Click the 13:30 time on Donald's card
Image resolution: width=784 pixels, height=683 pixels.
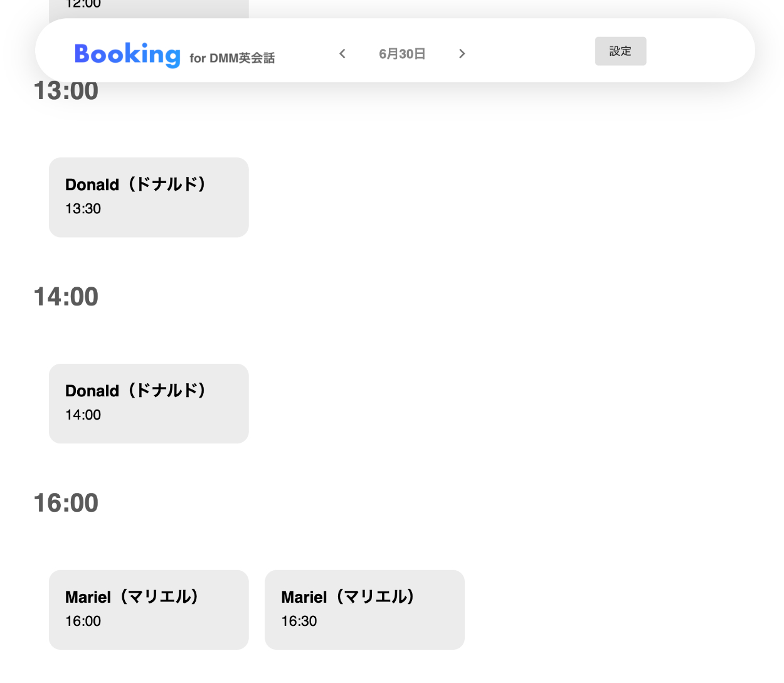pyautogui.click(x=83, y=209)
